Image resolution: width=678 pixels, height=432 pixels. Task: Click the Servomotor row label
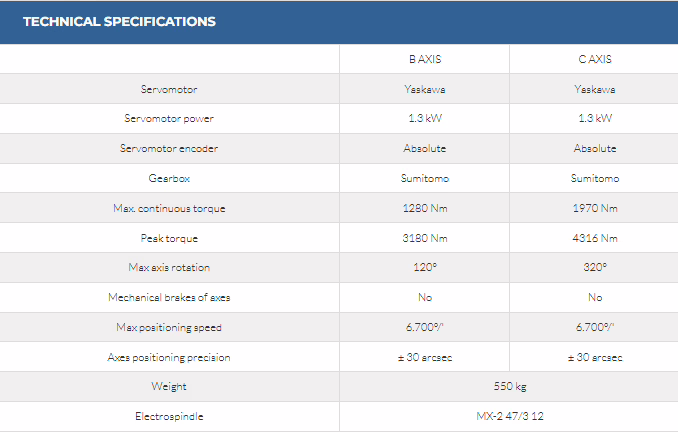pos(169,89)
